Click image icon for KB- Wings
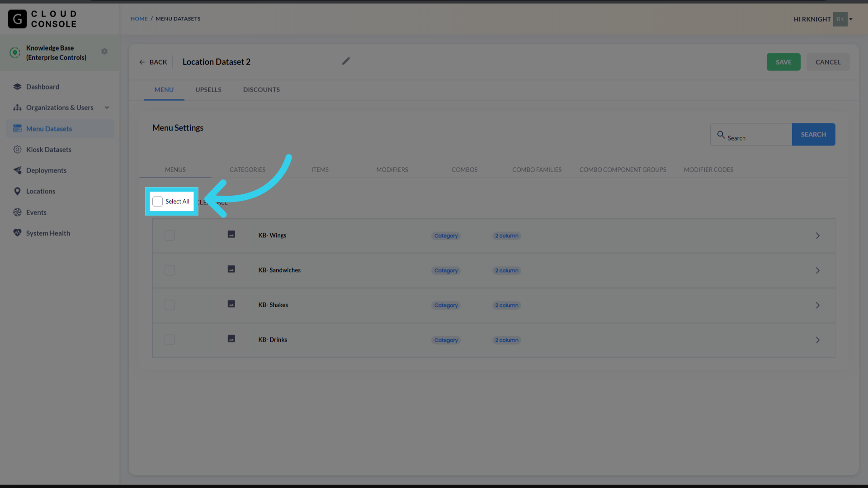Viewport: 868px width, 488px height. point(231,234)
